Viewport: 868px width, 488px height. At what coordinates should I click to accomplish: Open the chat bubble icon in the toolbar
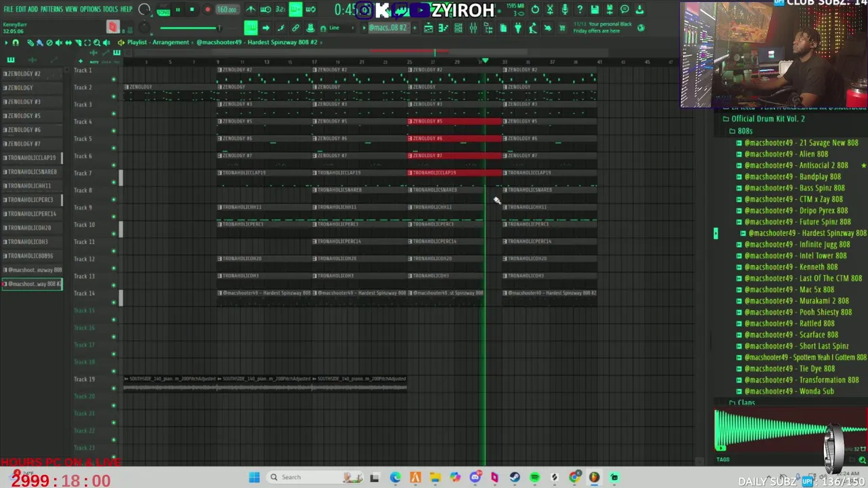(x=625, y=9)
